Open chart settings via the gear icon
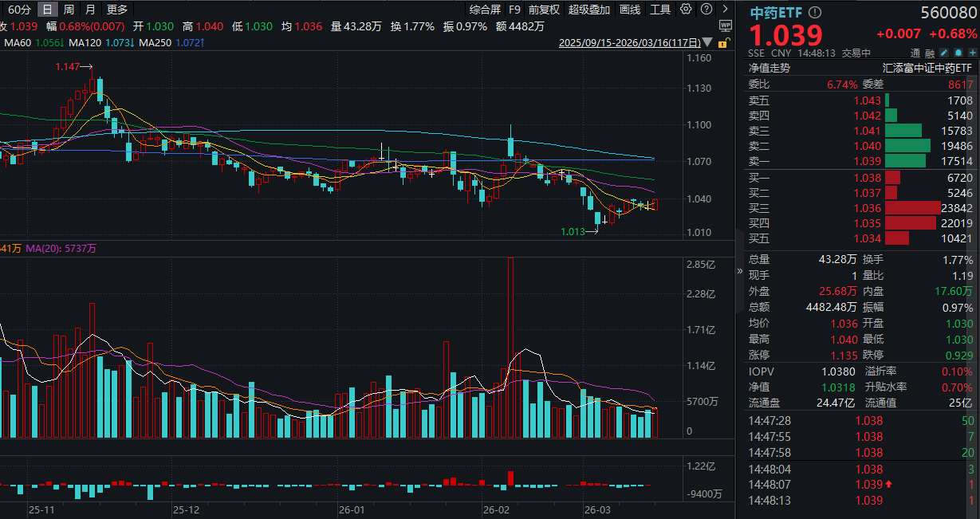The image size is (980, 519). [685, 8]
